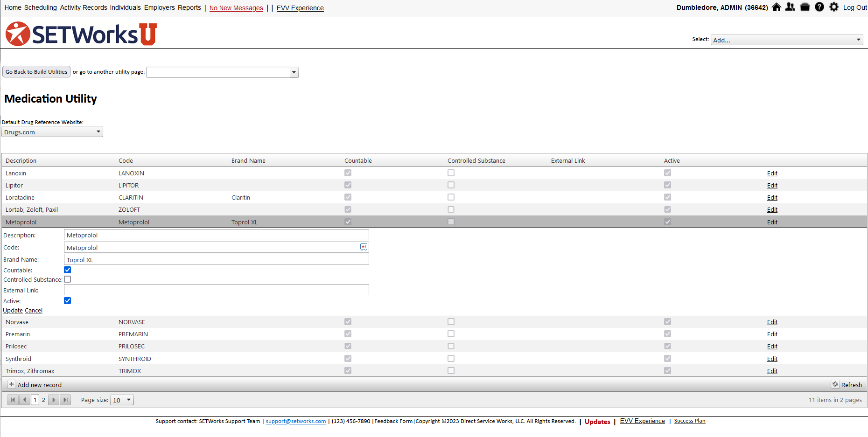Go to the last grid page
Image resolution: width=868 pixels, height=437 pixels.
tap(65, 400)
